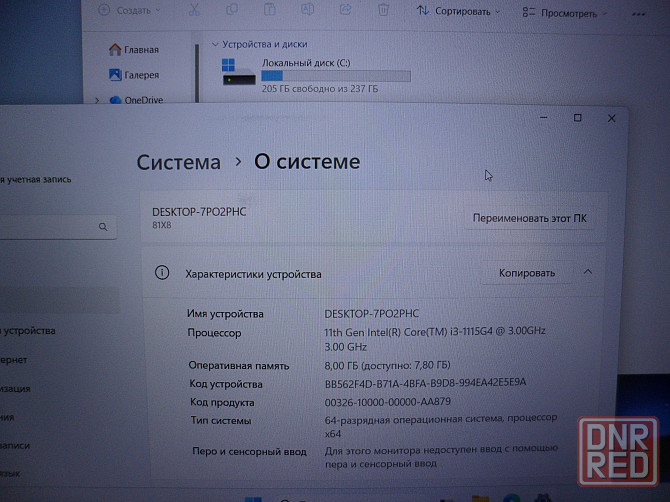Click the Процессор label
Image resolution: width=670 pixels, height=502 pixels.
(x=215, y=333)
